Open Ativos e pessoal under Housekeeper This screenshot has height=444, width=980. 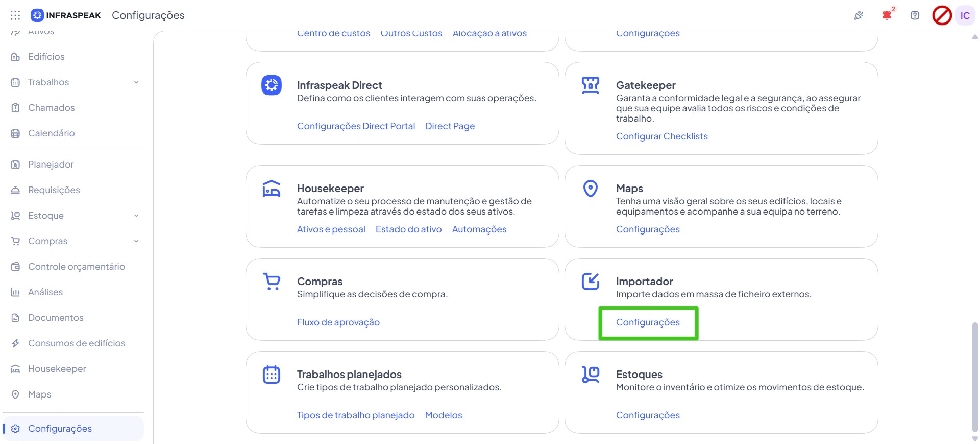pos(331,229)
